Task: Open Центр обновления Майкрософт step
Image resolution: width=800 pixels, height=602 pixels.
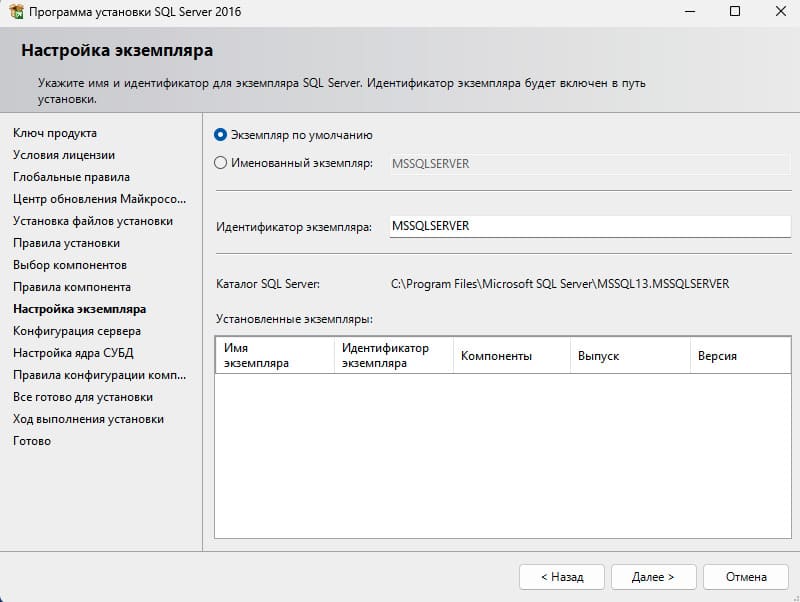Action: pyautogui.click(x=99, y=199)
